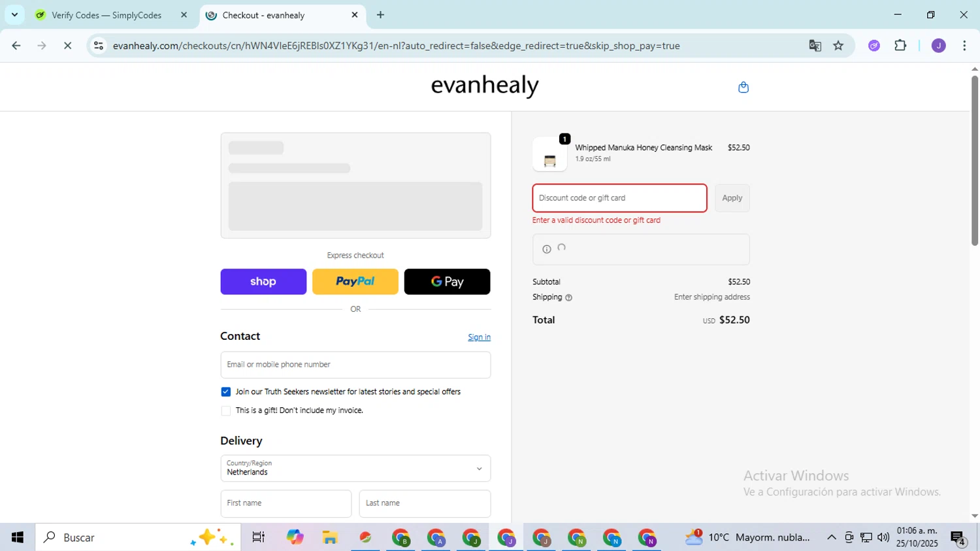Image resolution: width=980 pixels, height=551 pixels.
Task: Open the purple SimplyCodes extension icon
Action: pyautogui.click(x=874, y=46)
